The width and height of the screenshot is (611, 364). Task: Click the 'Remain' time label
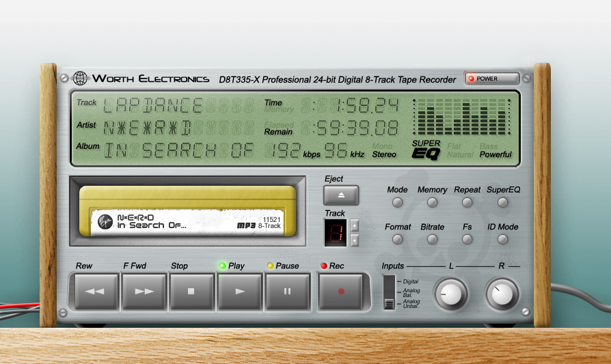(x=278, y=132)
